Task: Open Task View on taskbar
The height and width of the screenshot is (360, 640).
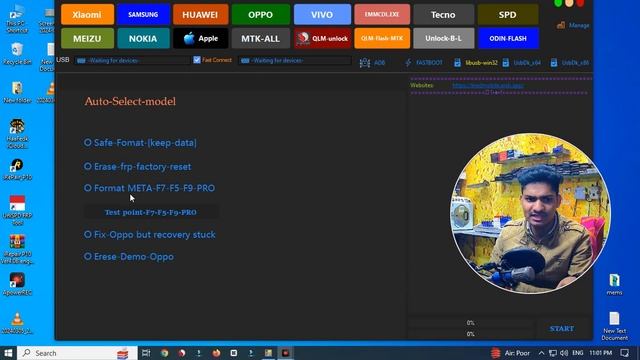Action: pos(146,353)
